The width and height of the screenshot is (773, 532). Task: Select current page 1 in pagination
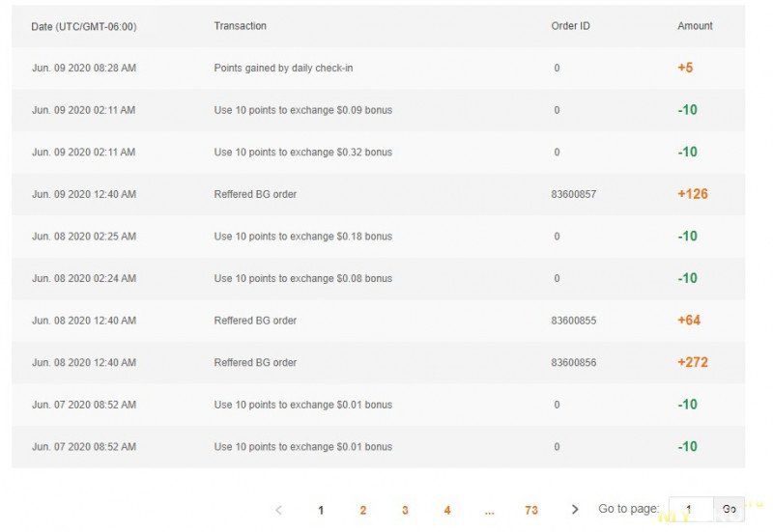[x=321, y=511]
